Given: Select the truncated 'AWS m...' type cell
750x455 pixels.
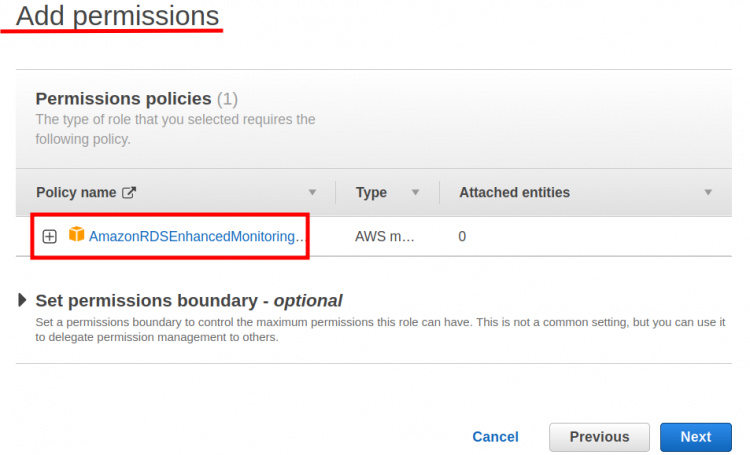Looking at the screenshot, I should [385, 237].
